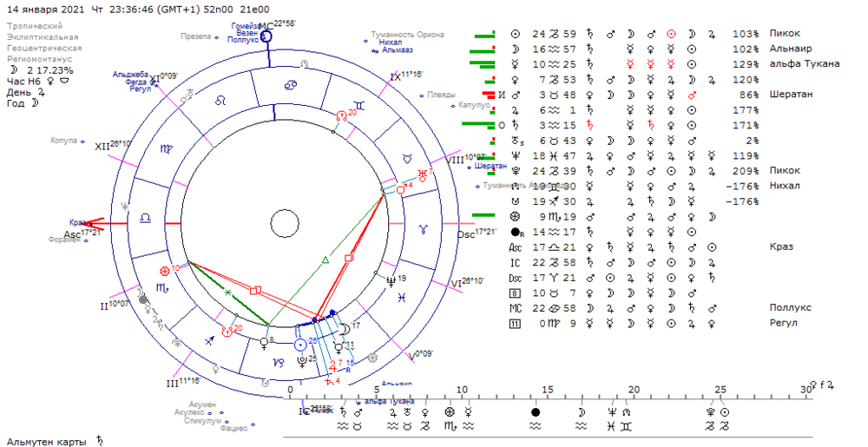Select the "Тропический" zodiac setting label
This screenshot has width=868, height=447.
click(35, 26)
